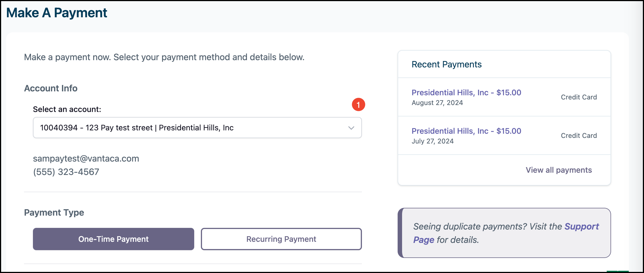This screenshot has width=644, height=273.
Task: Click View all payments link
Action: (x=559, y=170)
